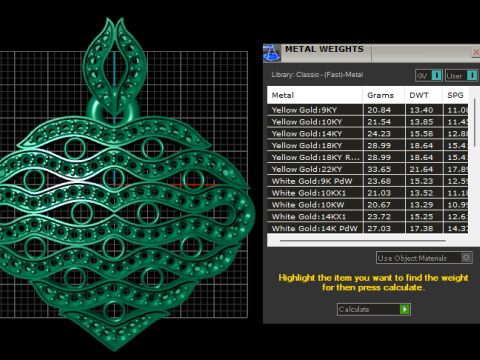Click the 17.38 DWT value
The image size is (480, 360).
coord(421,228)
